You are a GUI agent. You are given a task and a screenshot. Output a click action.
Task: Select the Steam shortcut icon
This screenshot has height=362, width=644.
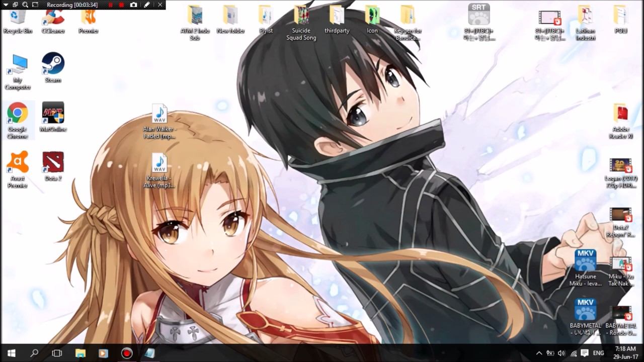[x=53, y=68]
